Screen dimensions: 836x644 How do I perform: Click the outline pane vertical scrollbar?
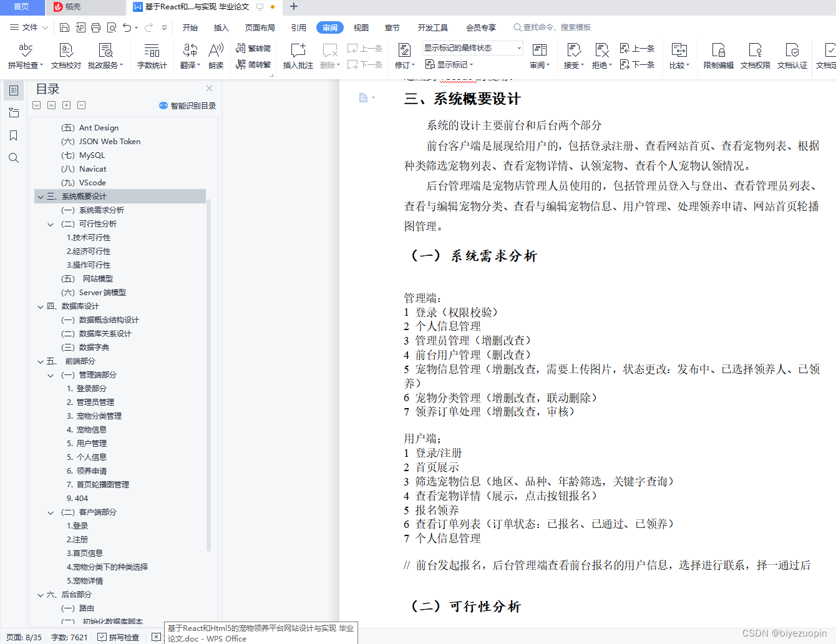tap(208, 374)
